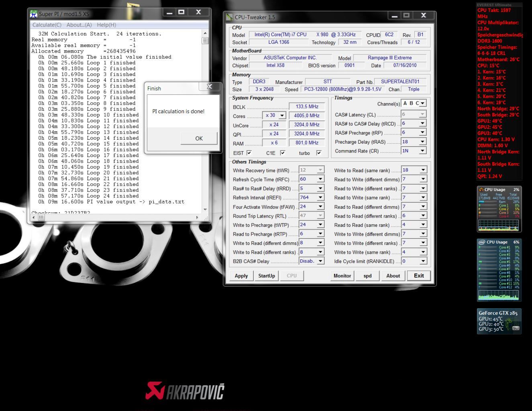The image size is (532, 411).
Task: Click the Exit button in CPU-Tweaker
Action: (419, 276)
